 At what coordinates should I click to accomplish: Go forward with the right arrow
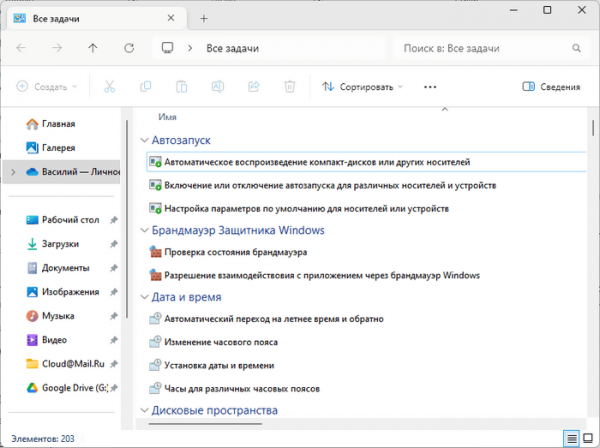(57, 48)
